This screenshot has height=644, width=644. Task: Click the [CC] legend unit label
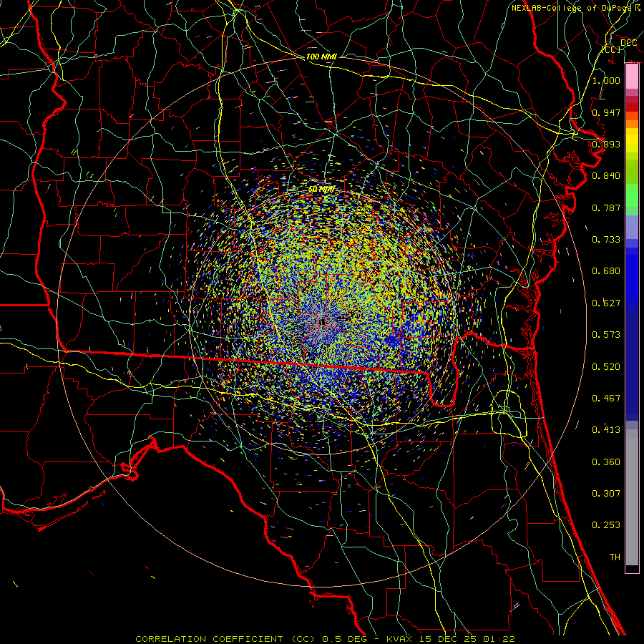611,49
